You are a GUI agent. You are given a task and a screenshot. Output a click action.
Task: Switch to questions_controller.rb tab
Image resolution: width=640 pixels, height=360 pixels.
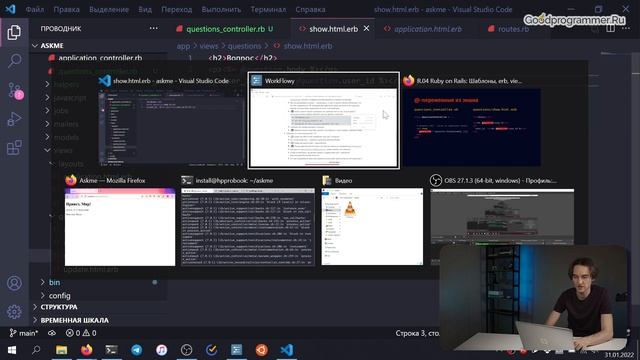pos(225,29)
